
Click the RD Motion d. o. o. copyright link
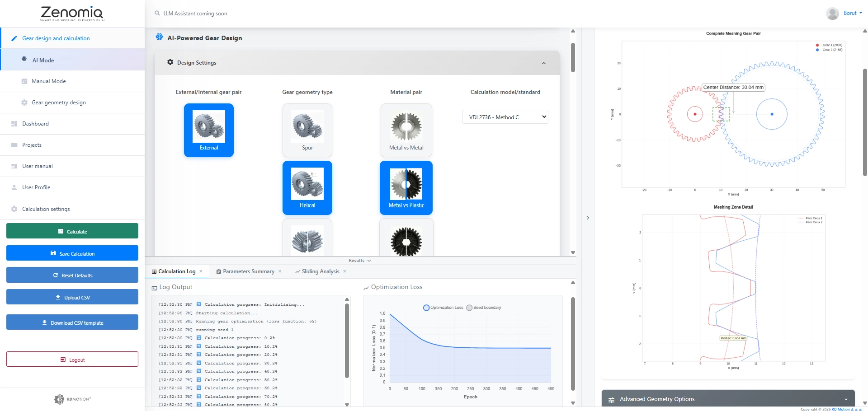[847, 409]
